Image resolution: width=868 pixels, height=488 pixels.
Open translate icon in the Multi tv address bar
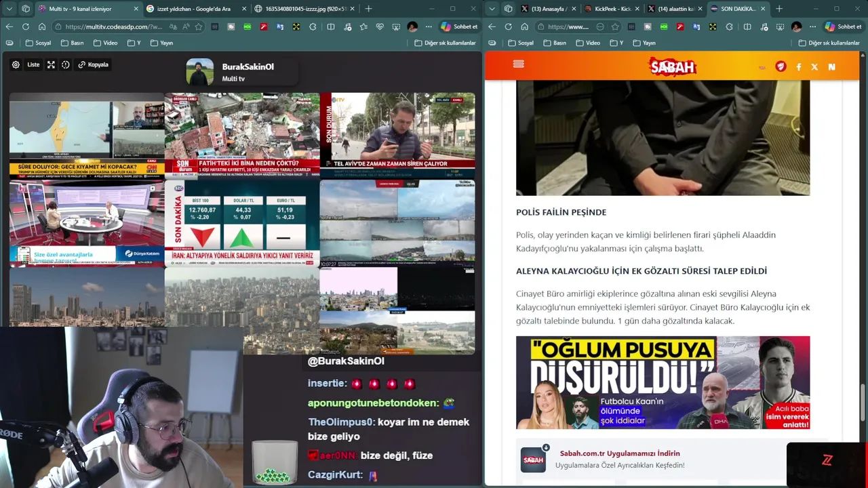(174, 26)
